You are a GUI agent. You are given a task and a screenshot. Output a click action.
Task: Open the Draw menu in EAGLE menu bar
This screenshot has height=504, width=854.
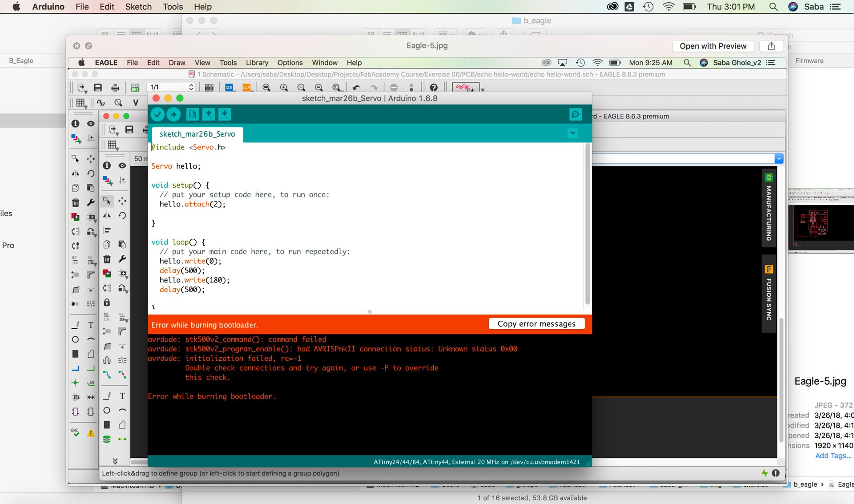point(177,63)
